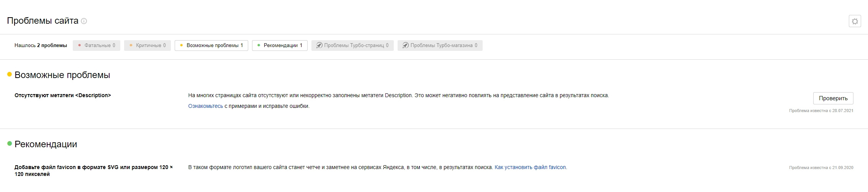Viewport: 868px width, 192px height.
Task: Toggle the Возможные проблемы 1 filter chip
Action: pyautogui.click(x=211, y=46)
